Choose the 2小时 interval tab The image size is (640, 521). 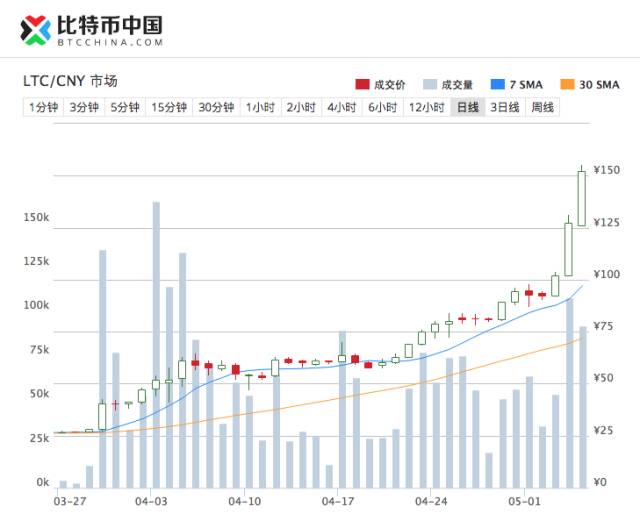click(x=301, y=107)
